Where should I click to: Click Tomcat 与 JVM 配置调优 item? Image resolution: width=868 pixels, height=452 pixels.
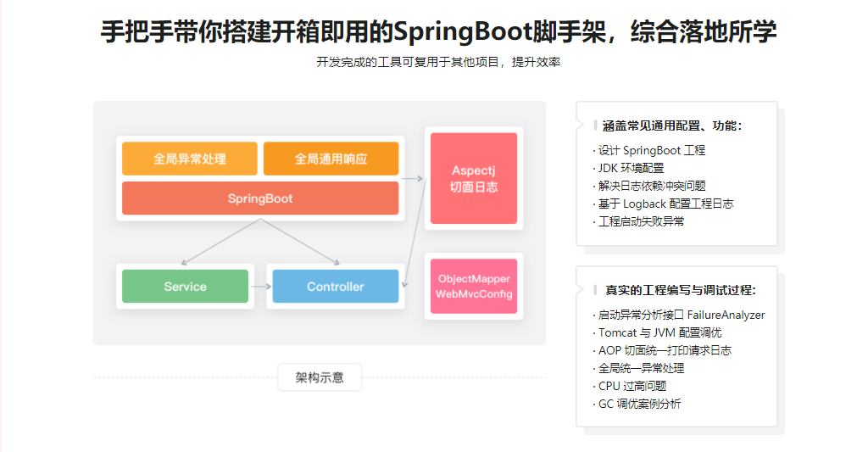659,332
